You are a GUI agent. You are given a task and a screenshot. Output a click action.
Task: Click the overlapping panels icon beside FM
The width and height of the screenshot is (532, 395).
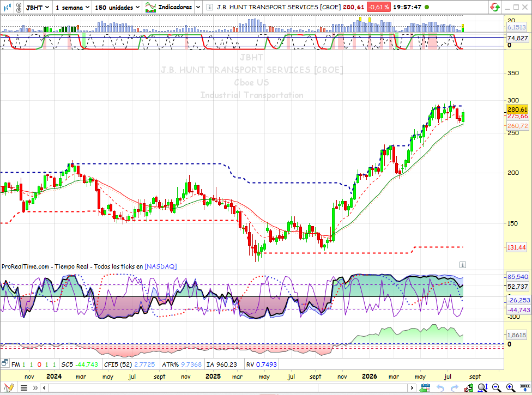4,363
